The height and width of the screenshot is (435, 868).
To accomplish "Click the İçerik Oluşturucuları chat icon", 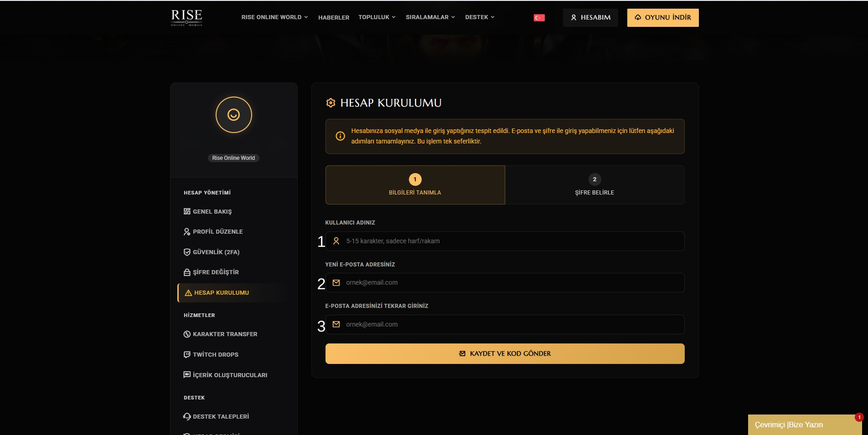I will [x=187, y=375].
